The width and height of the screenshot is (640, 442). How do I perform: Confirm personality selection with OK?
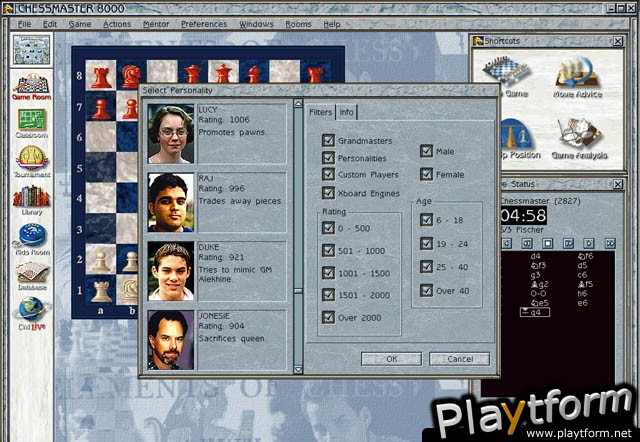(x=391, y=359)
